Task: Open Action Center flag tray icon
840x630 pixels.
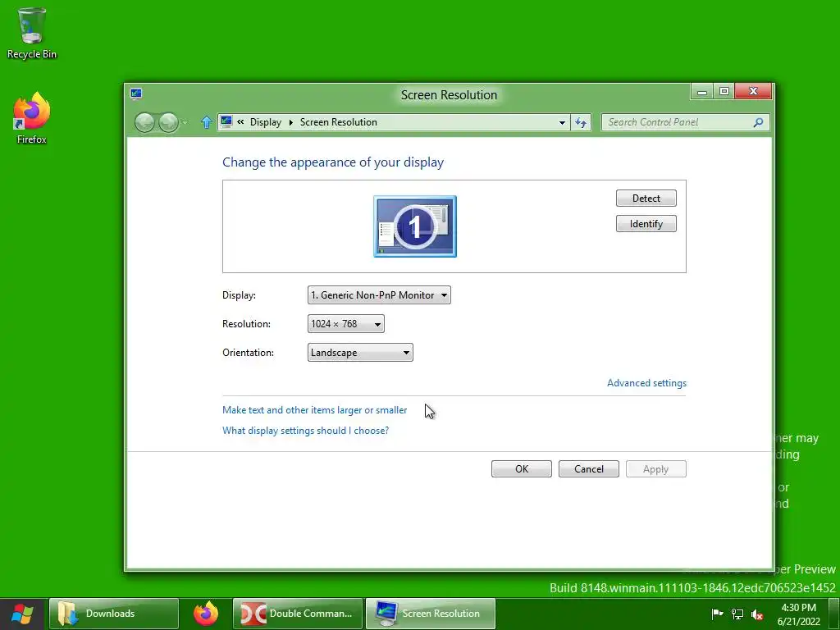Action: (717, 614)
